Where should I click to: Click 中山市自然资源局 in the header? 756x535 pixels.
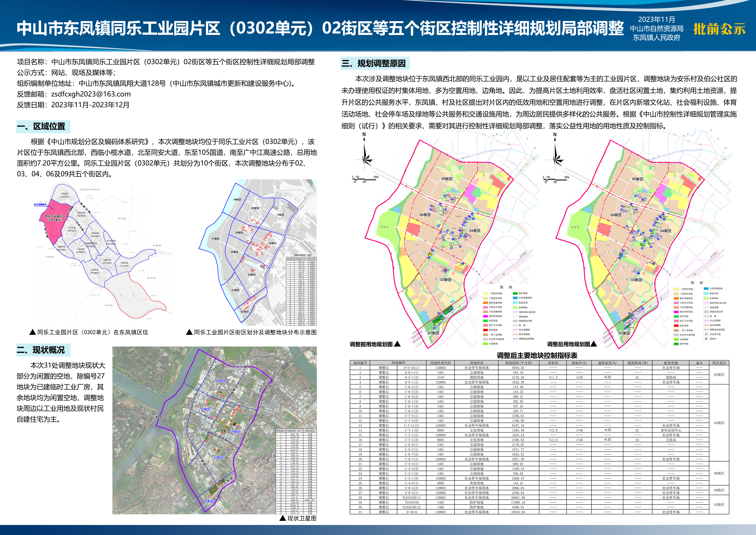[657, 29]
